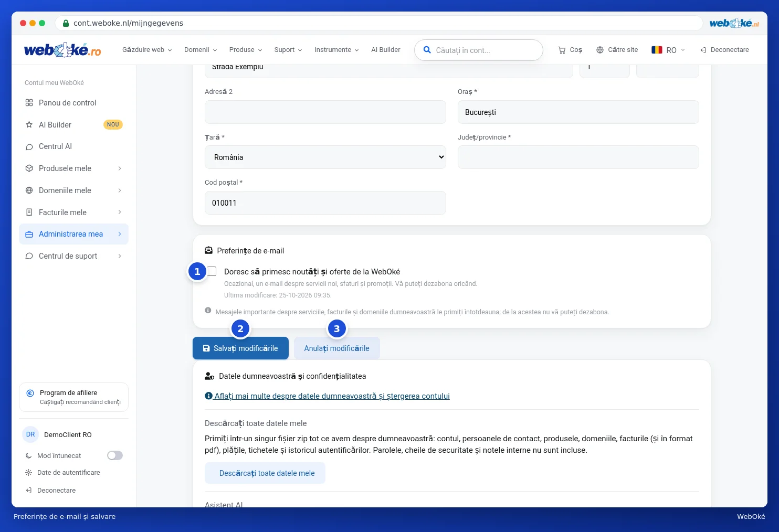This screenshot has height=532, width=779.
Task: Click the info icon beside Mesajele importante note
Action: 208,311
